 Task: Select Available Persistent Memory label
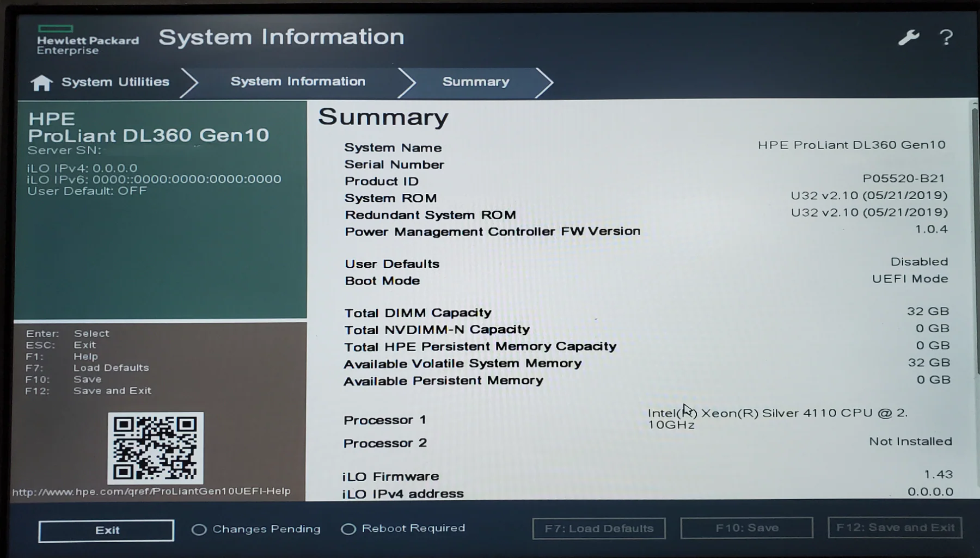443,381
